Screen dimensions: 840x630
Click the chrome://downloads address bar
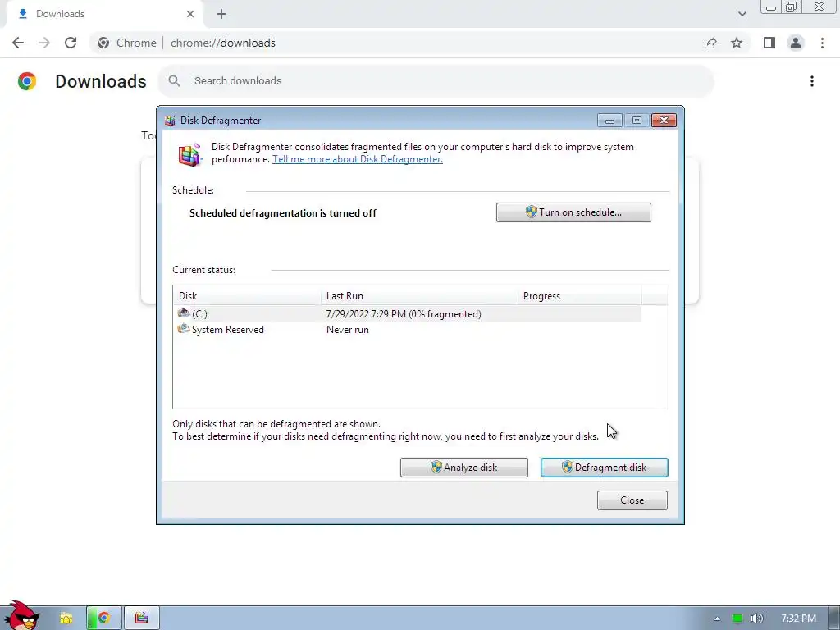[223, 43]
